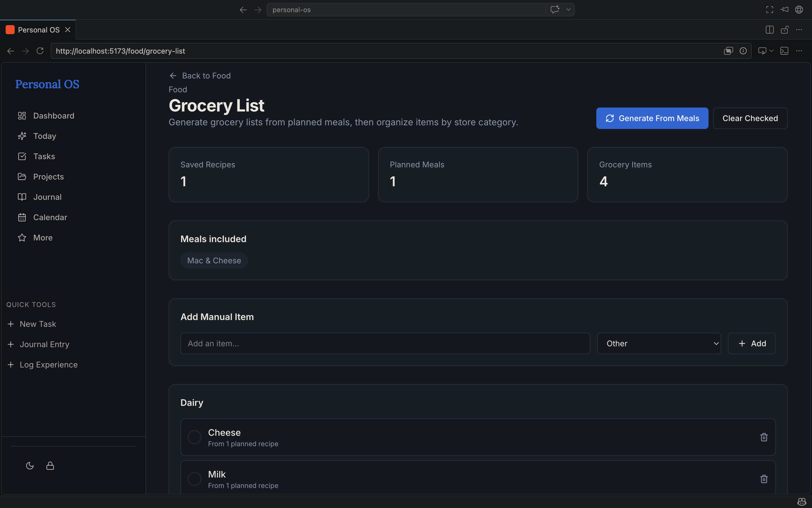The height and width of the screenshot is (508, 812).
Task: Click the Add an item input field
Action: click(x=385, y=343)
